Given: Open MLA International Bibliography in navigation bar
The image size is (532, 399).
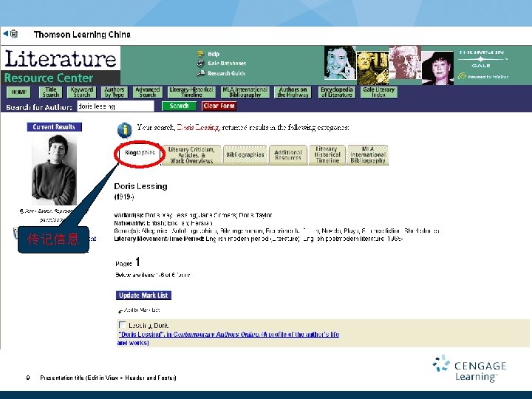Looking at the screenshot, I should coord(245,92).
